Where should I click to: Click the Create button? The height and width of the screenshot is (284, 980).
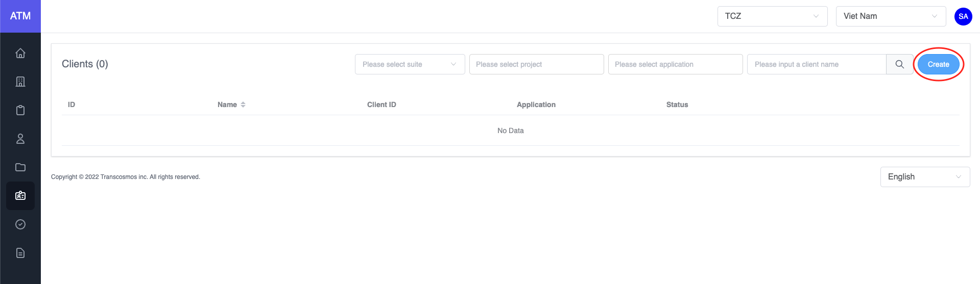(938, 64)
